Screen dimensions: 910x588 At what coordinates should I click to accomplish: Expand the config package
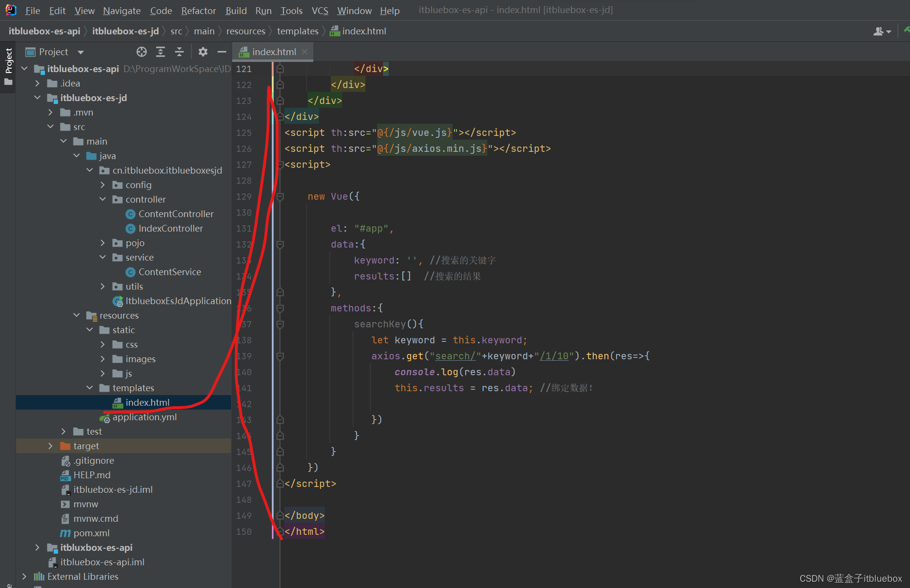103,185
